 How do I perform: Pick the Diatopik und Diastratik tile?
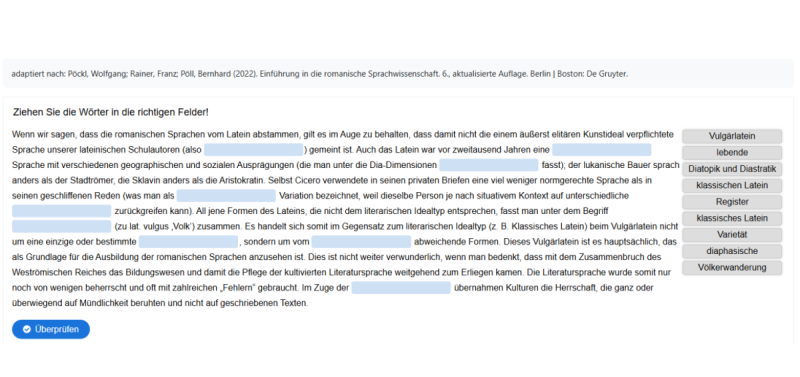732,169
